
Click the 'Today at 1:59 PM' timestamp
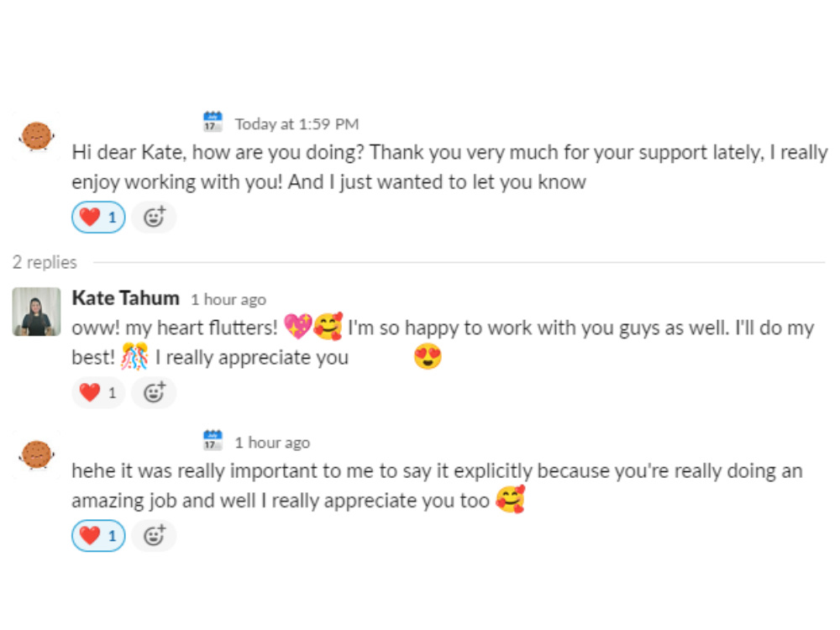point(297,123)
